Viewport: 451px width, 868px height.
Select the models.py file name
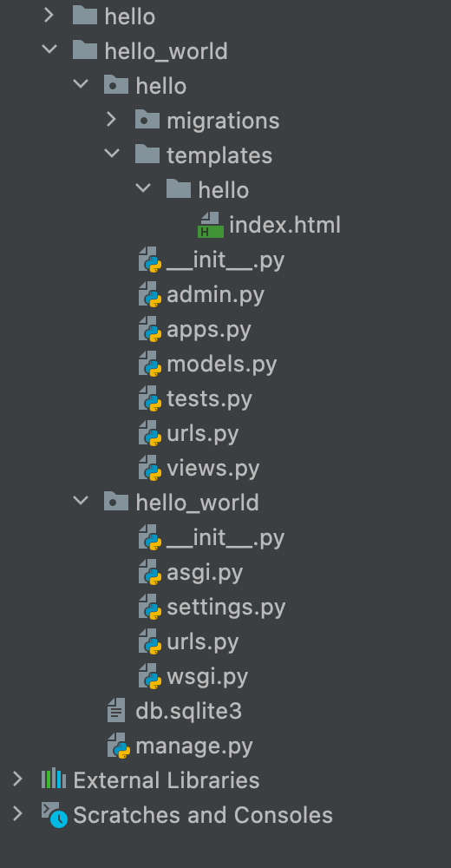point(221,365)
